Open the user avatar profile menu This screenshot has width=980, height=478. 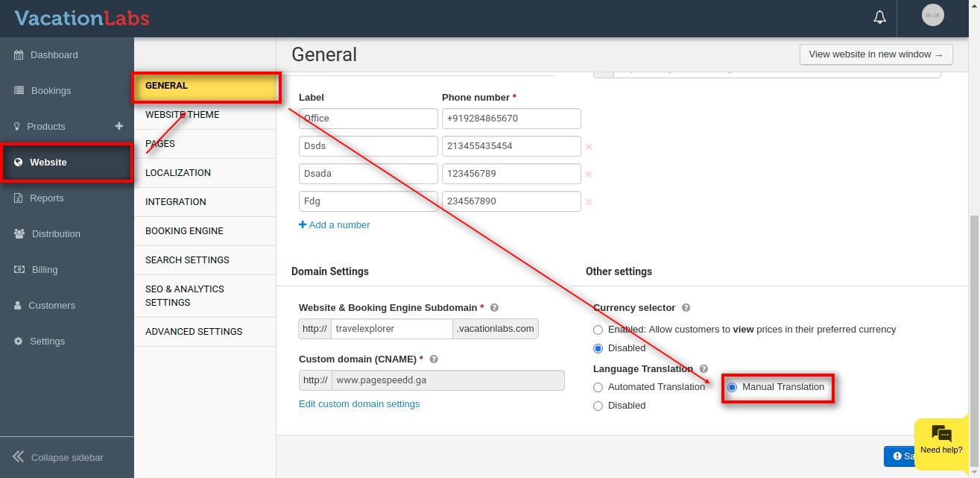click(932, 16)
